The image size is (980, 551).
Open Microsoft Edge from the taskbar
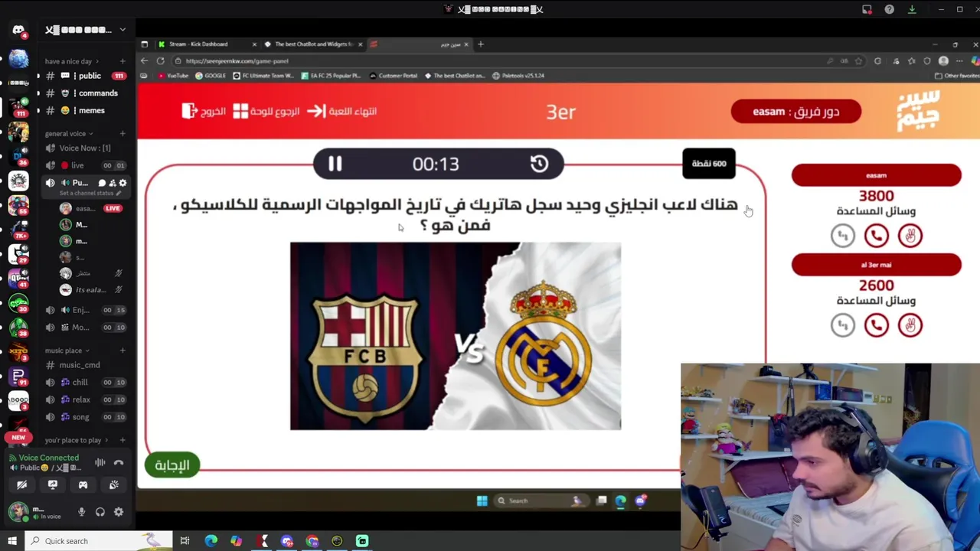click(x=211, y=541)
